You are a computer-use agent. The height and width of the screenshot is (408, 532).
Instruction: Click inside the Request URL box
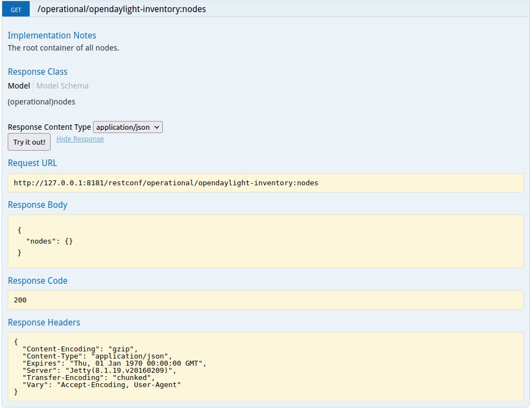(x=265, y=183)
